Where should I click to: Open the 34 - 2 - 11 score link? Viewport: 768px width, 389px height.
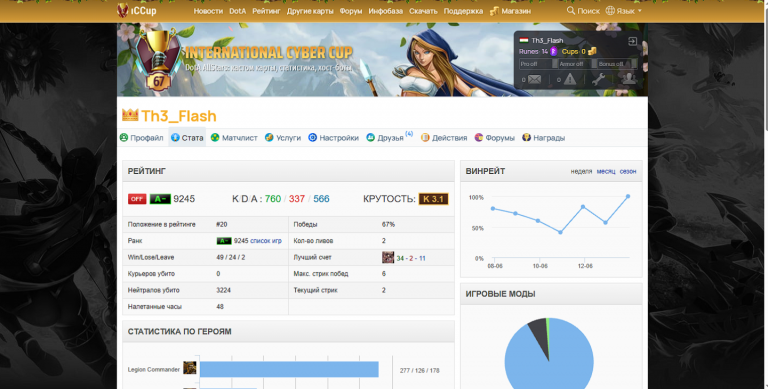tap(411, 258)
